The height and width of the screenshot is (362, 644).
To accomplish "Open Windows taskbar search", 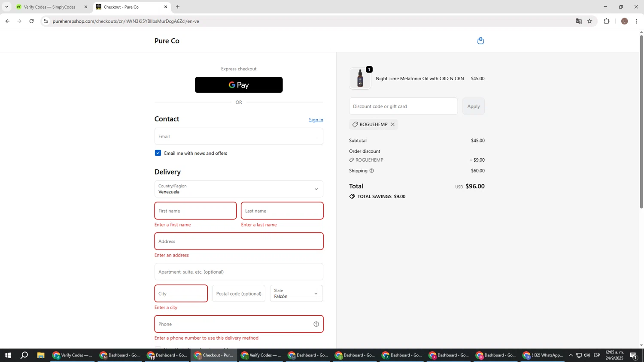I will pos(24,355).
